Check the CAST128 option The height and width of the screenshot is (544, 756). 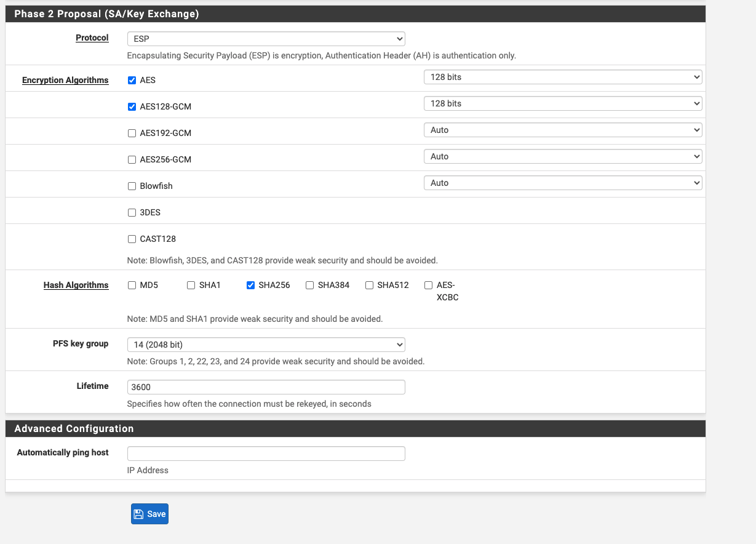coord(132,239)
